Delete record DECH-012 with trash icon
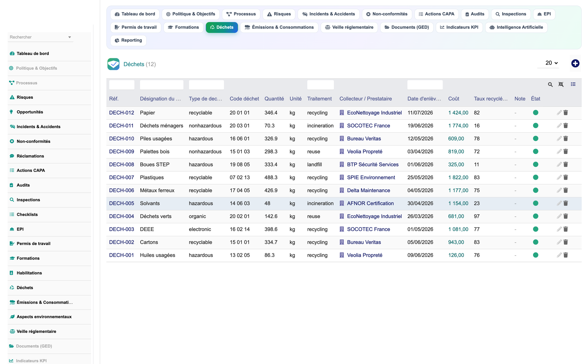Image resolution: width=588 pixels, height=364 pixels. (x=566, y=113)
